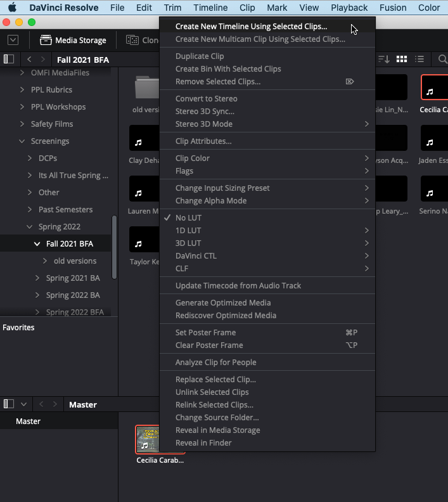The image size is (448, 502).
Task: Collapse the Spring 2022 folder
Action: click(30, 227)
